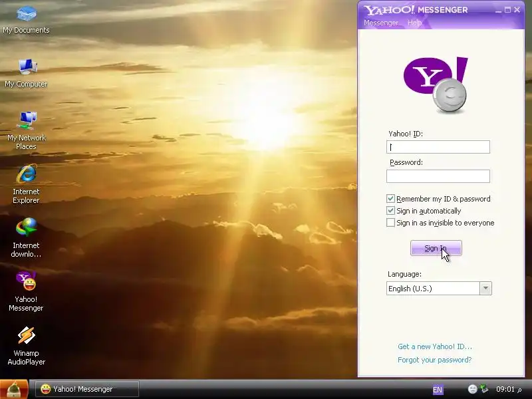
Task: Open the Help menu
Action: (x=414, y=23)
